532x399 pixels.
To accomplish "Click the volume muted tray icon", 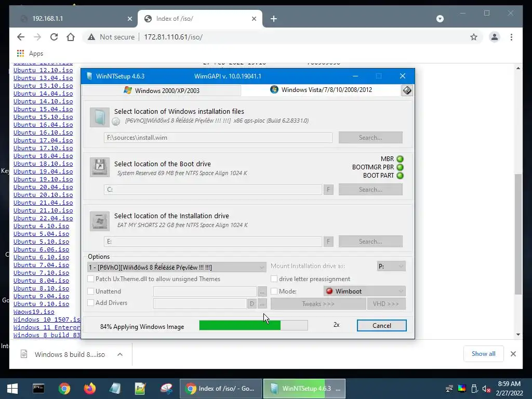I will coord(486,389).
